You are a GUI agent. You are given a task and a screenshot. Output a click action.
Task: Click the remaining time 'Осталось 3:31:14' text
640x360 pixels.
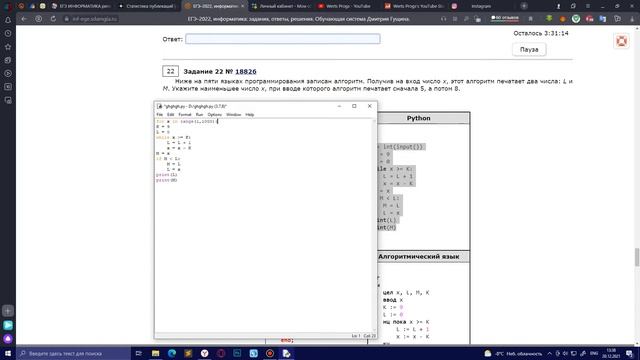pyautogui.click(x=540, y=33)
